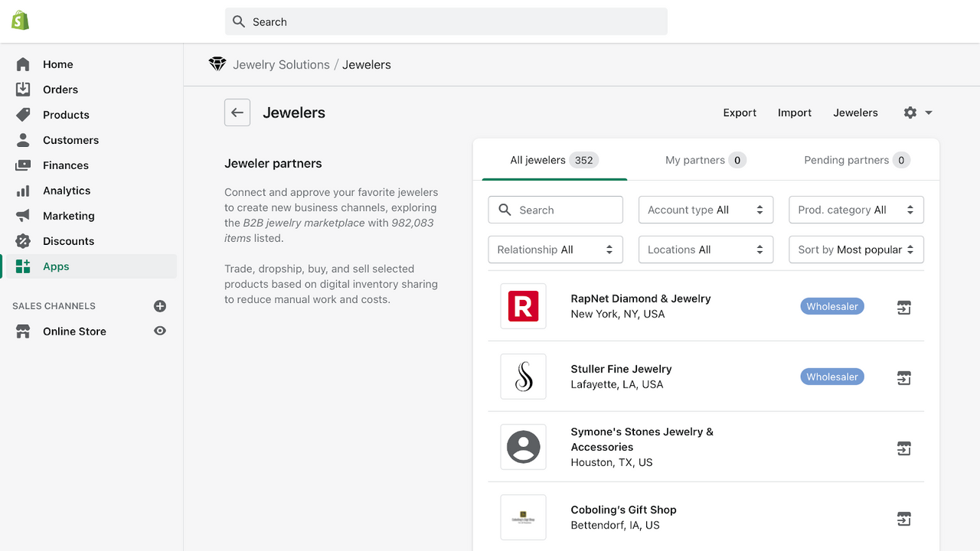
Task: Switch to the Pending partners tab
Action: click(x=856, y=160)
